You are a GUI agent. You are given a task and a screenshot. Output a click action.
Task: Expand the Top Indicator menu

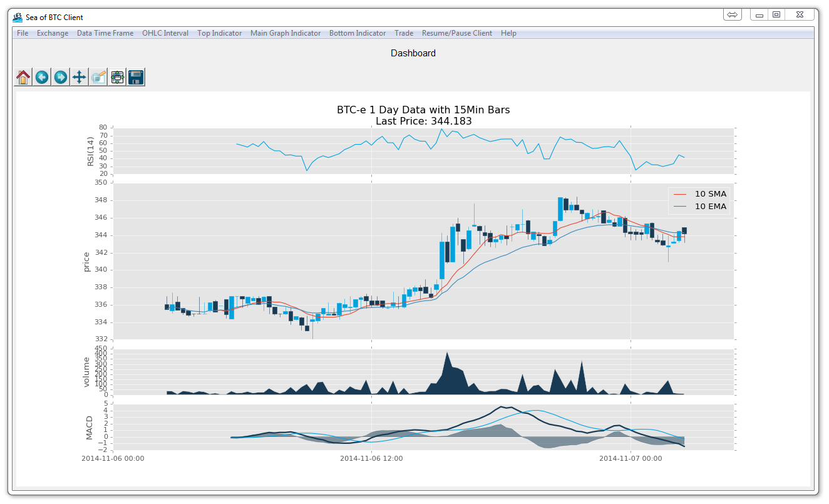pos(219,33)
